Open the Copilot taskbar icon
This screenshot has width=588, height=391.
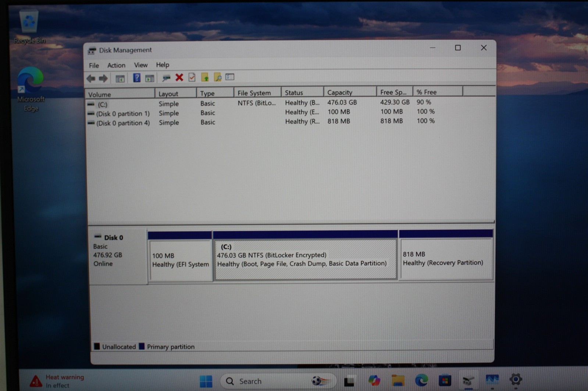[374, 380]
